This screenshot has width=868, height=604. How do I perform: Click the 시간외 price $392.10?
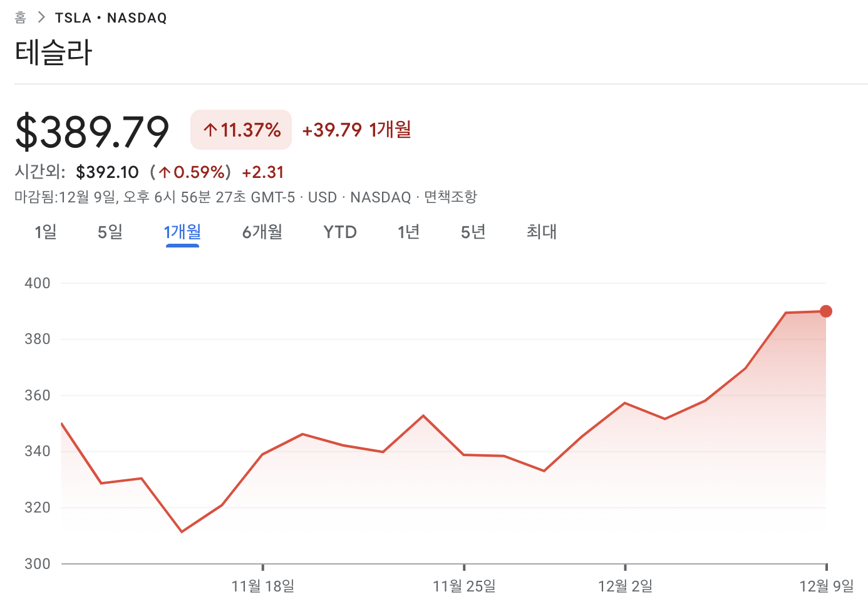click(107, 172)
